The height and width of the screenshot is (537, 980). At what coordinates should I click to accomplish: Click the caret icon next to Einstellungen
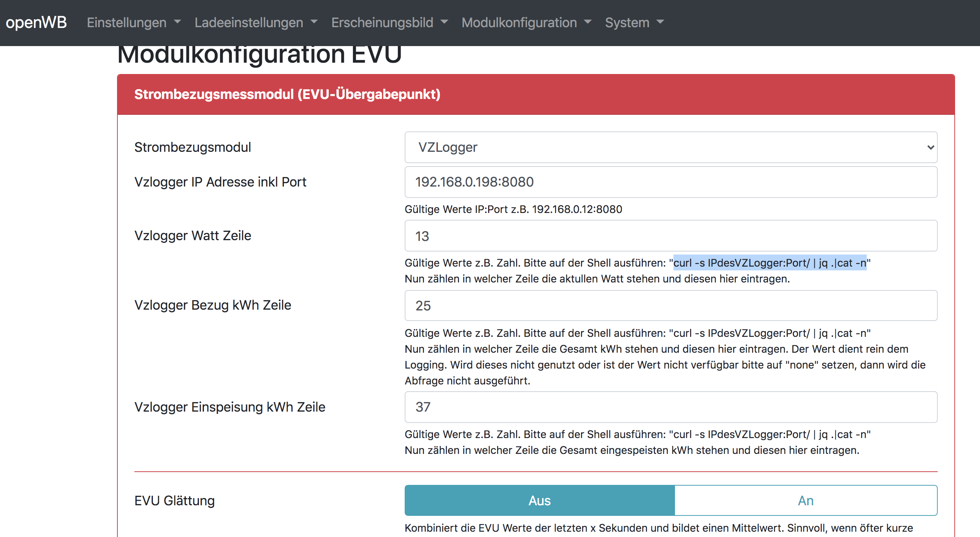point(177,22)
